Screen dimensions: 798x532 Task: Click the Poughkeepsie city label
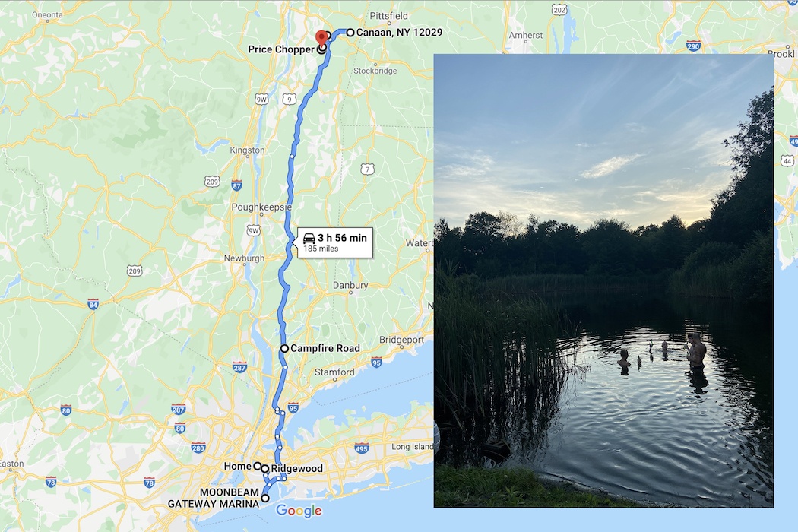(261, 207)
